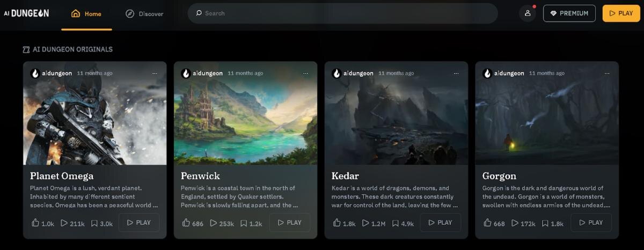Like the Gorgon scenario

pos(488,223)
